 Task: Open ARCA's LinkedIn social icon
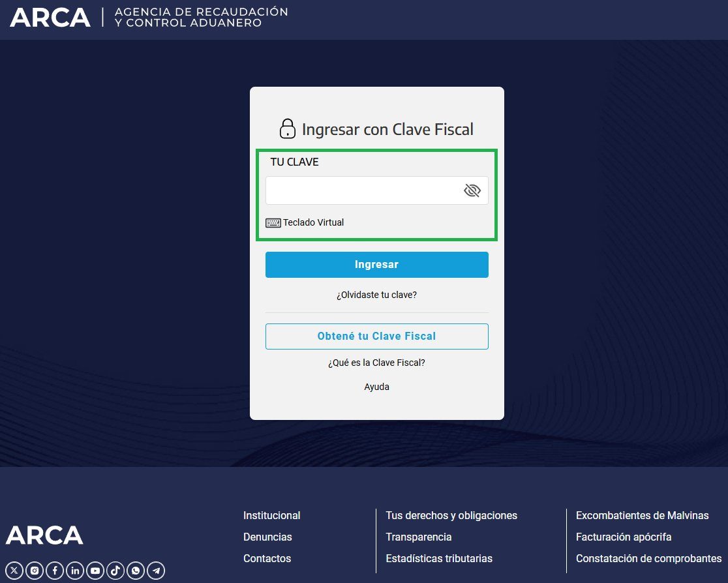[75, 571]
